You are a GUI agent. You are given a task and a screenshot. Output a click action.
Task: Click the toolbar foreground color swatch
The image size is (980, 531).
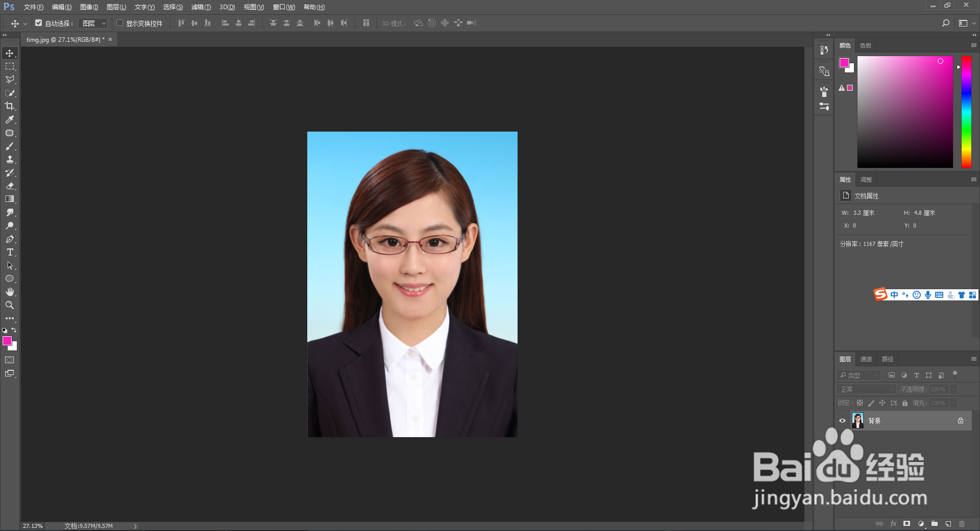7,341
